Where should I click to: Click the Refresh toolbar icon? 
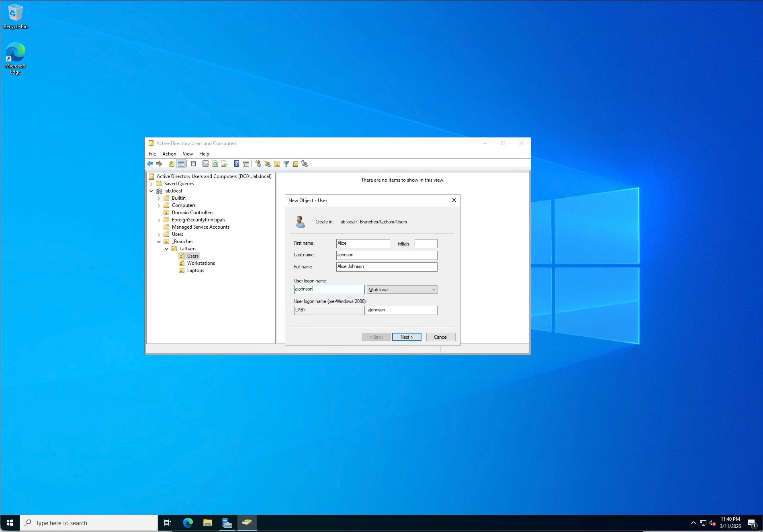click(215, 164)
